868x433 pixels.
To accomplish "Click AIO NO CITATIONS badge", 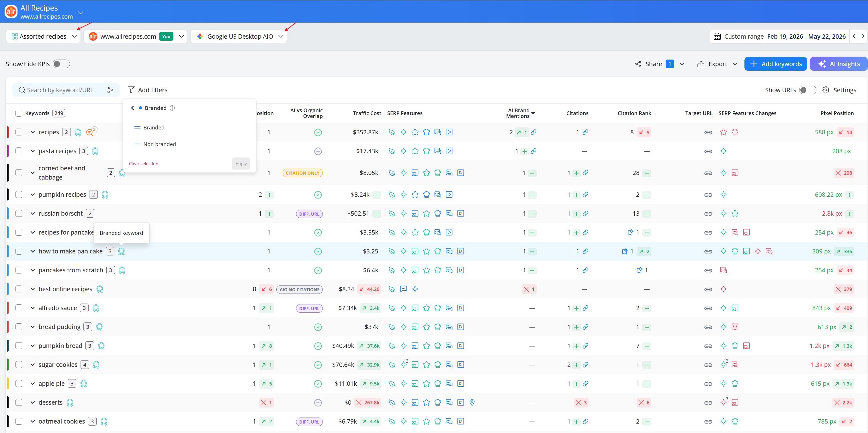I will pos(299,290).
